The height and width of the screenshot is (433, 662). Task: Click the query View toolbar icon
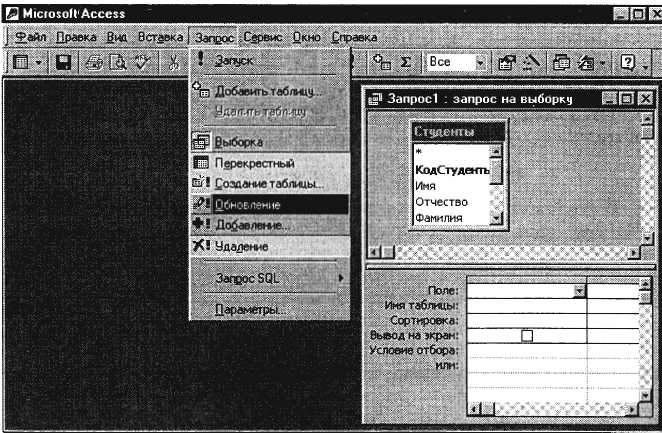pos(20,62)
